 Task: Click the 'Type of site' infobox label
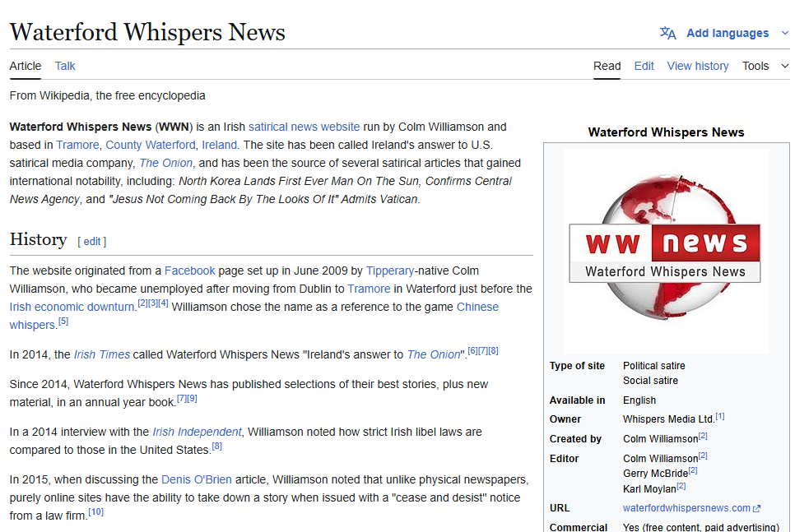(577, 366)
